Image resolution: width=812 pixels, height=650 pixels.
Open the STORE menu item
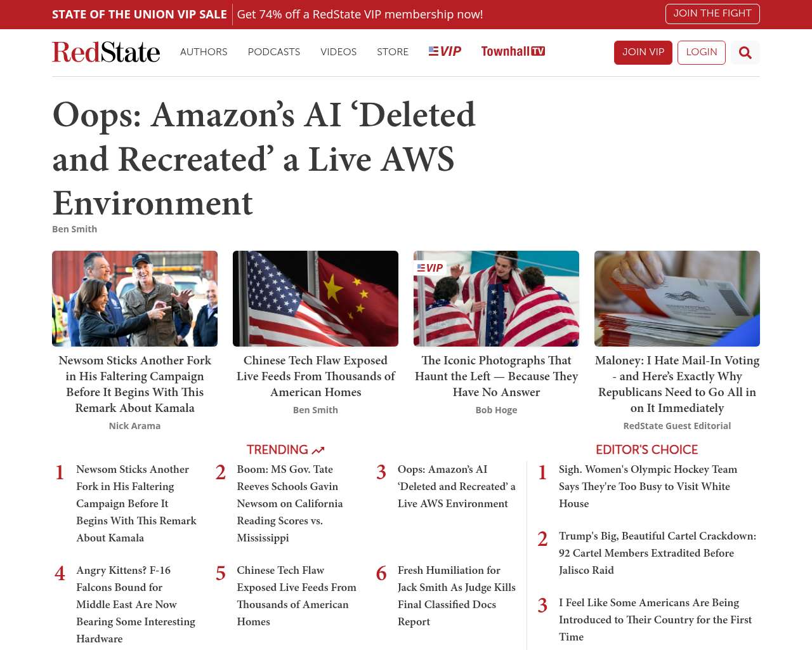[x=393, y=52]
